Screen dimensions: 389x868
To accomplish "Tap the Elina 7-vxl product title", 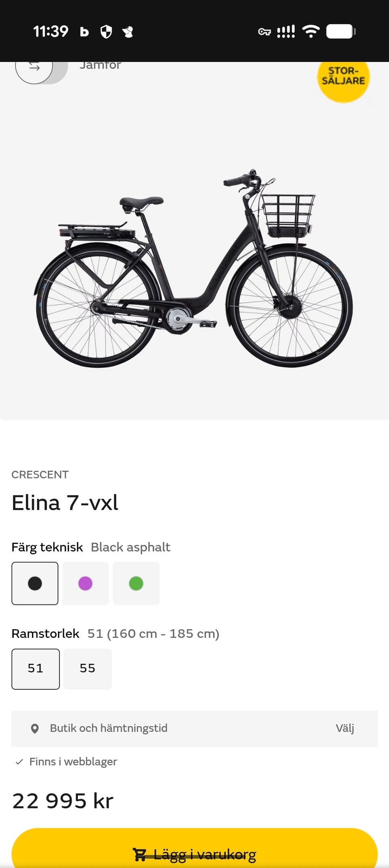I will point(65,502).
